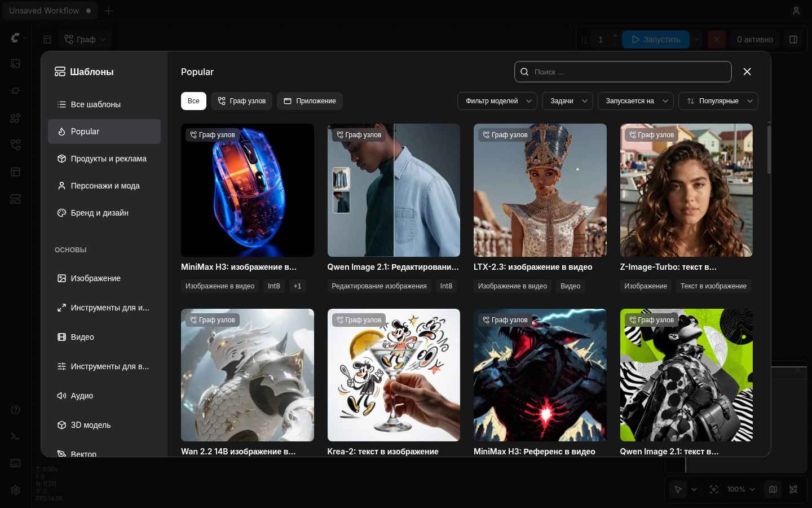Click the templates list vertical scrollbar

pyautogui.click(x=769, y=150)
